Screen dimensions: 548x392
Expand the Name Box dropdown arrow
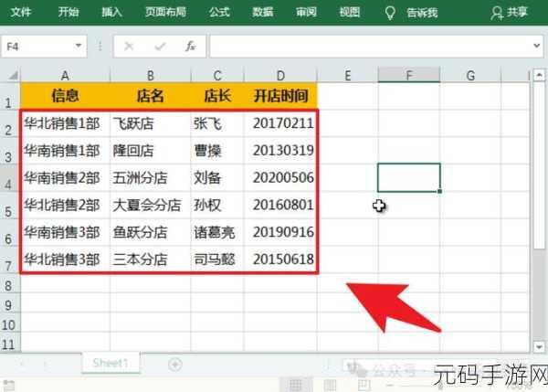[79, 46]
